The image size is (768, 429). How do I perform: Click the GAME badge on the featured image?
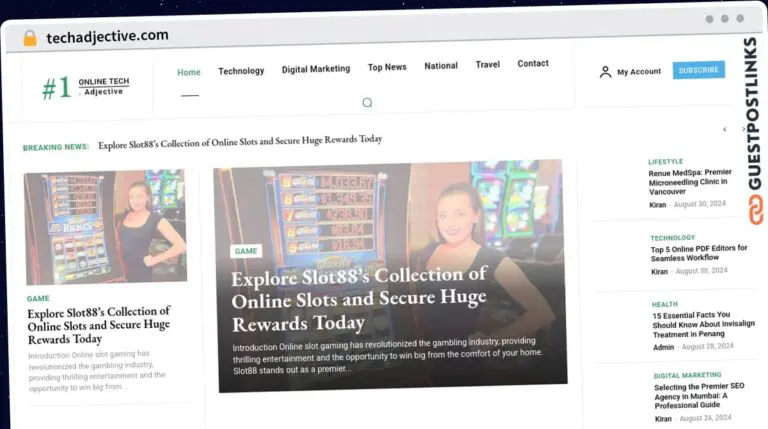coord(246,251)
